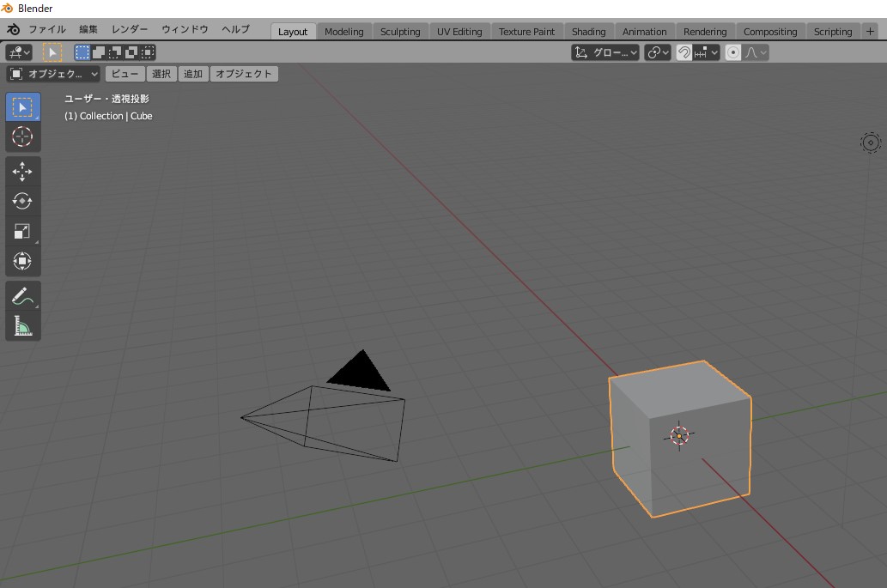Toggle proportional editing on or off

click(733, 52)
